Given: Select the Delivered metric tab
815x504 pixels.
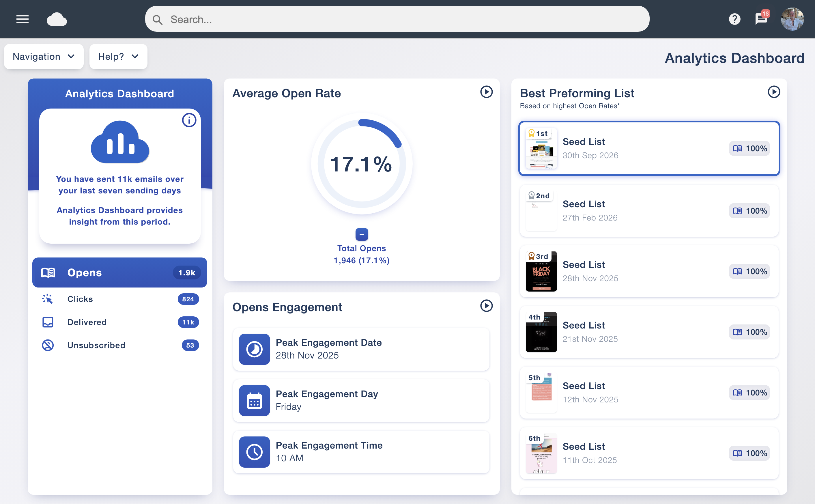Looking at the screenshot, I should (119, 322).
